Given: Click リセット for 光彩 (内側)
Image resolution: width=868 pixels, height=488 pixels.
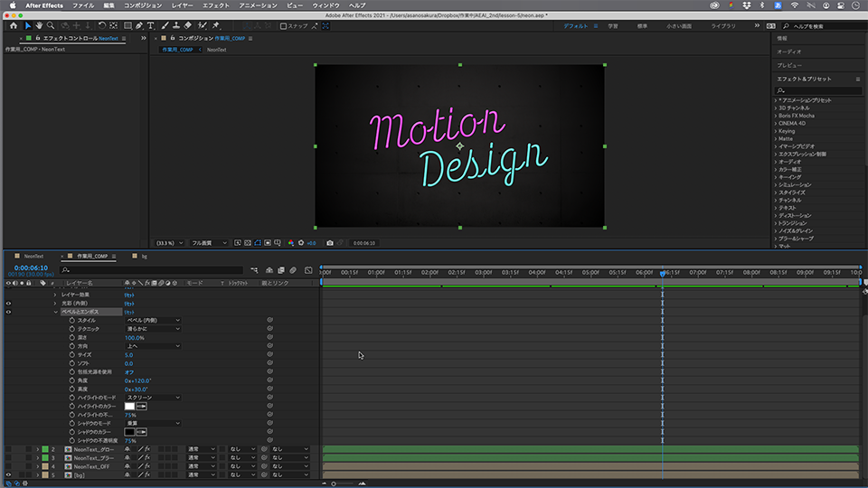Looking at the screenshot, I should pos(129,304).
